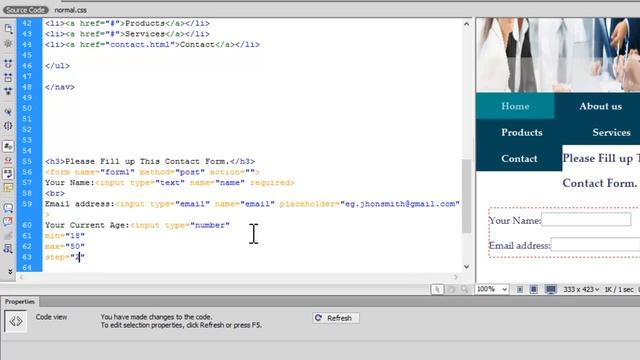Viewport: 640px width, 360px height.
Task: Collapse the full tag in code
Action: 8,64
